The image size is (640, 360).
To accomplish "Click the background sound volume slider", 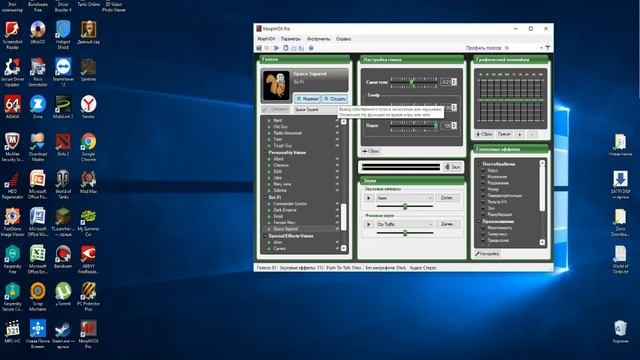I will [x=405, y=233].
